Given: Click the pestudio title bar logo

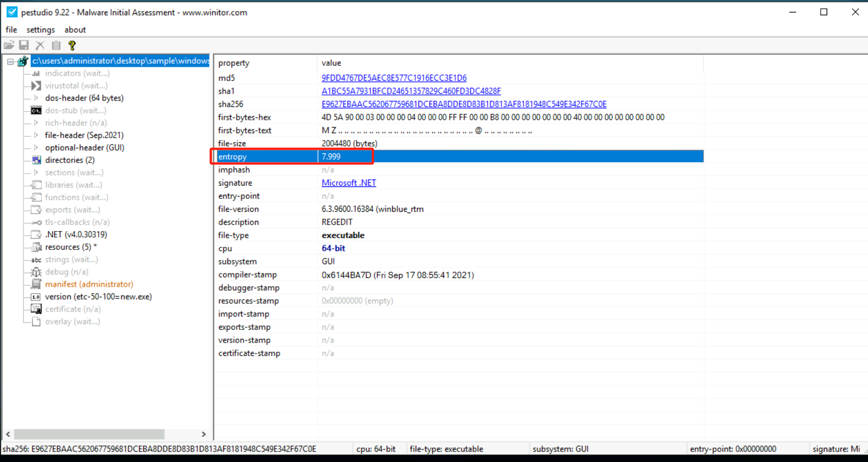Looking at the screenshot, I should coord(12,12).
